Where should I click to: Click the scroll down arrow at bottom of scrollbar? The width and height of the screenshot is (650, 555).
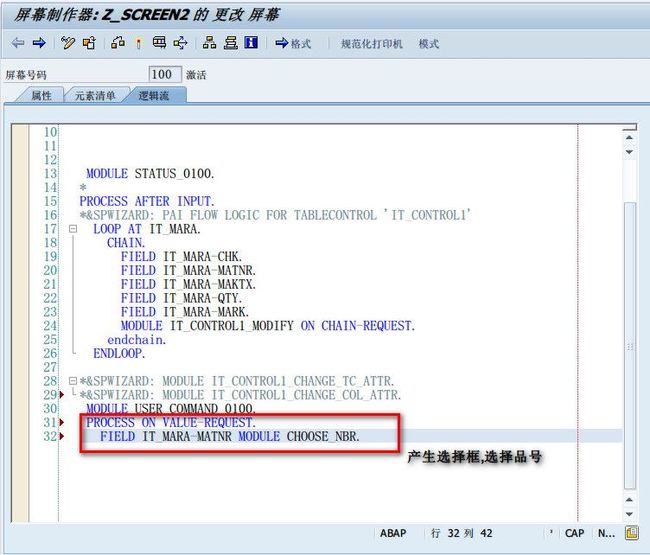pos(629,514)
